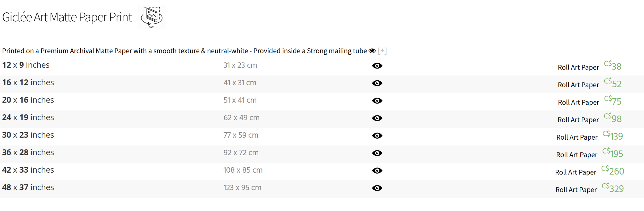Screen dimensions: 644x211
Task: Preview the 30 x 23 inches print
Action: click(x=377, y=136)
